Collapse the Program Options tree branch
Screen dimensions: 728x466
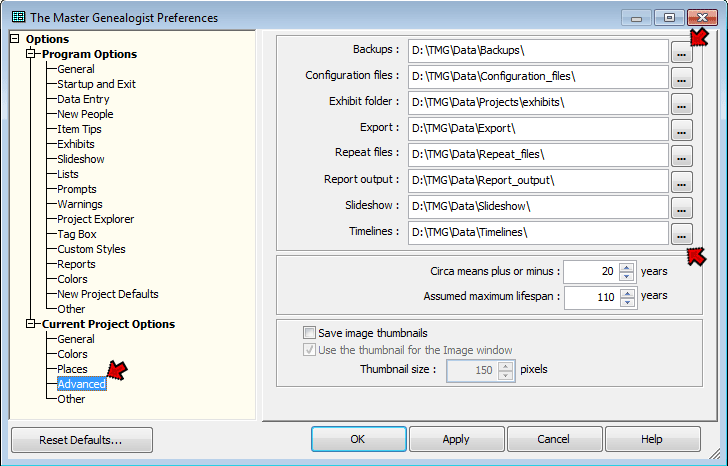tap(31, 54)
